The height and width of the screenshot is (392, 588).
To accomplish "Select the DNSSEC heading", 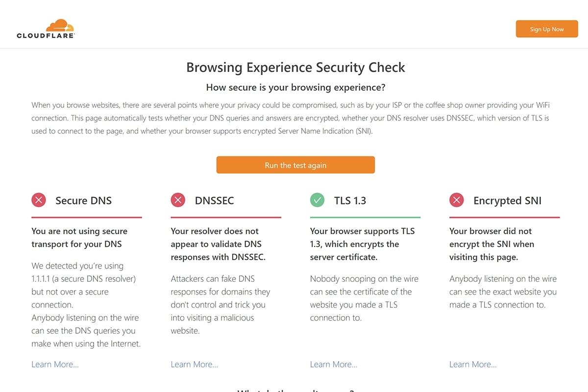I will pos(215,200).
